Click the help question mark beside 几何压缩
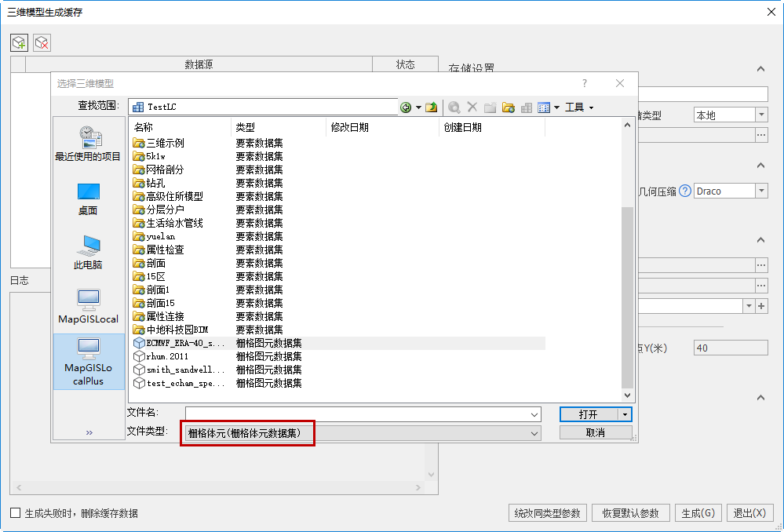Screen dimensions: 784x532 coord(685,191)
